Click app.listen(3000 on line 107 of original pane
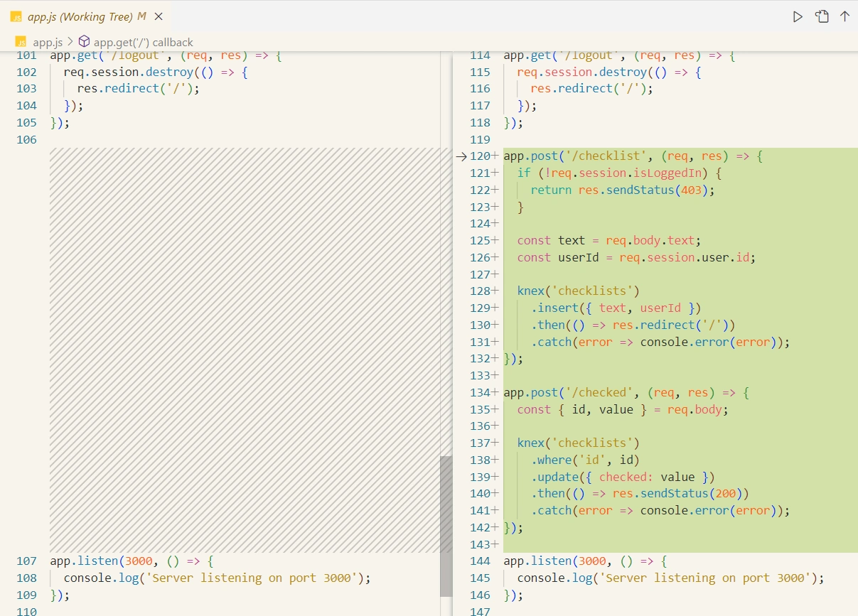The image size is (858, 616). (102, 561)
